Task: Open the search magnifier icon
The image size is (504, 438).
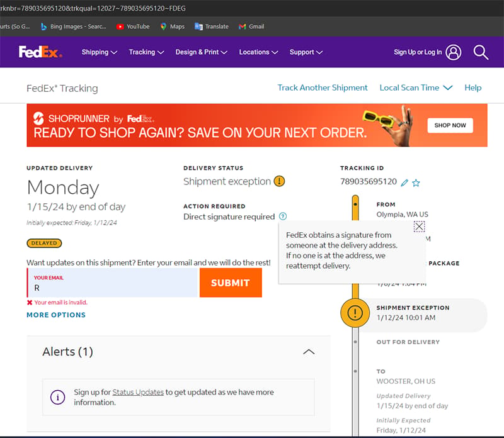Action: click(x=481, y=52)
